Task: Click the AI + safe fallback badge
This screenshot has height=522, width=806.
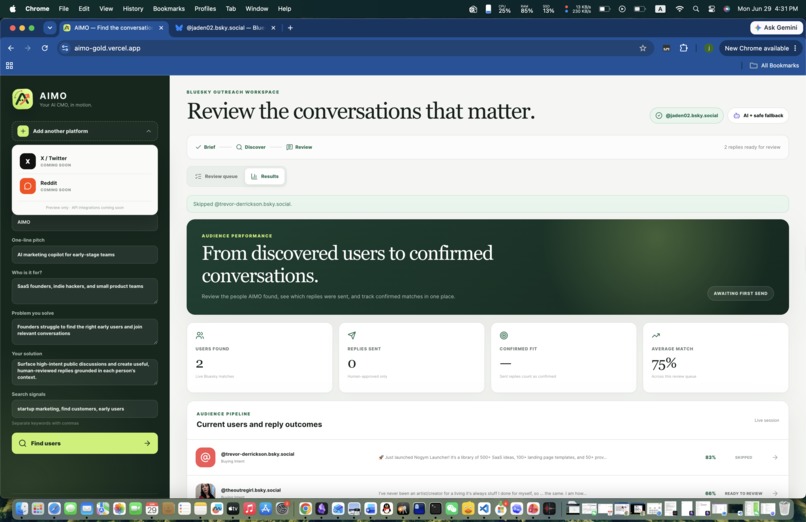Action: (x=758, y=116)
